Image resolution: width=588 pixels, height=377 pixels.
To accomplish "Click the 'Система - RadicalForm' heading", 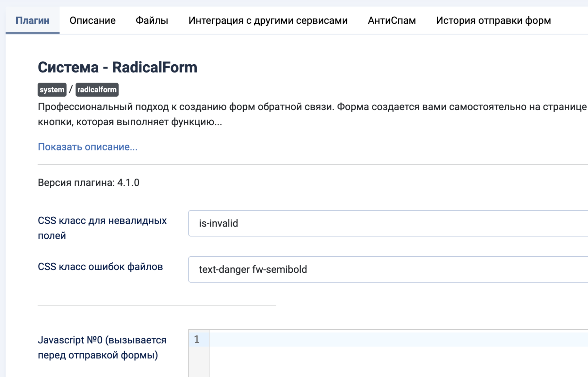I will pos(118,67).
